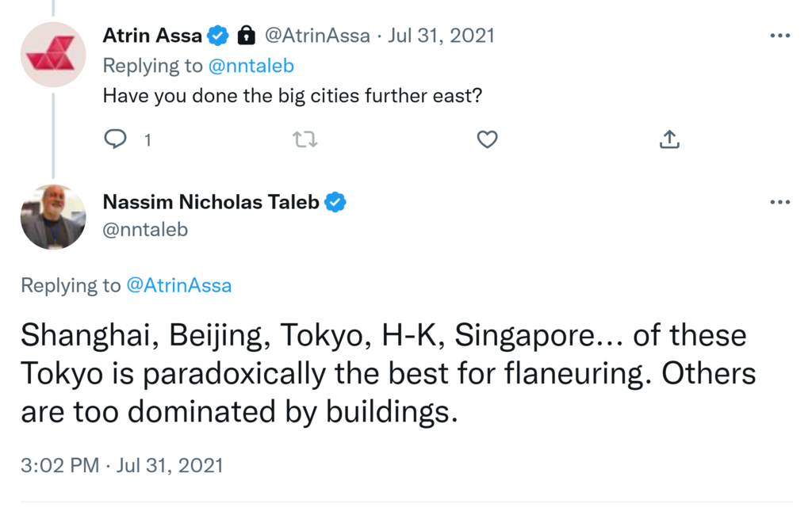Open the @AtrinAssa handle in tweet header
The image size is (812, 515).
point(316,36)
